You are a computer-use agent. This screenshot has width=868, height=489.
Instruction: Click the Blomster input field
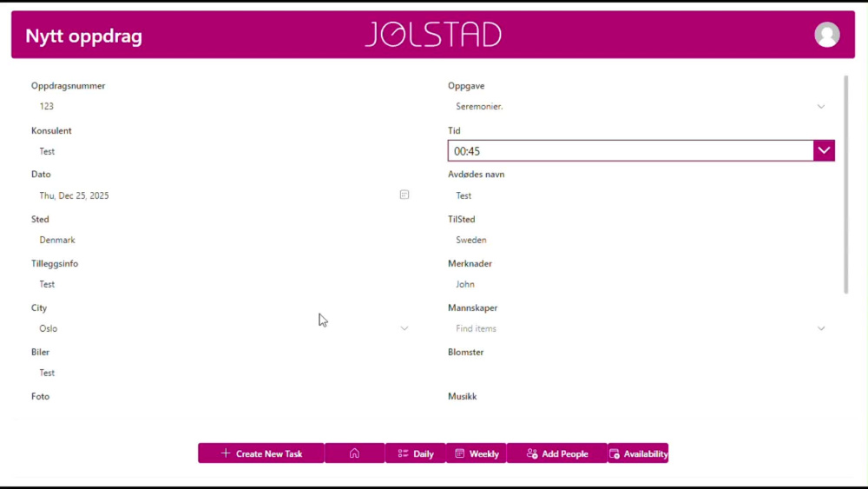tap(641, 373)
